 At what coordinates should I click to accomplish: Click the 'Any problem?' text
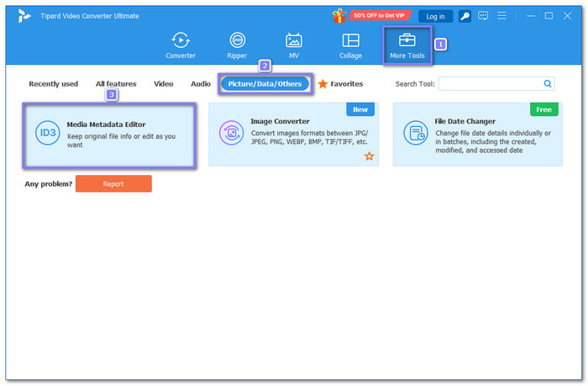click(49, 184)
